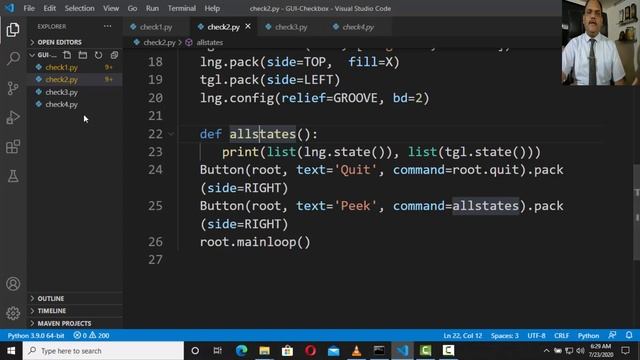This screenshot has width=640, height=360.
Task: Close the check2.py editor tab
Action: (x=248, y=27)
